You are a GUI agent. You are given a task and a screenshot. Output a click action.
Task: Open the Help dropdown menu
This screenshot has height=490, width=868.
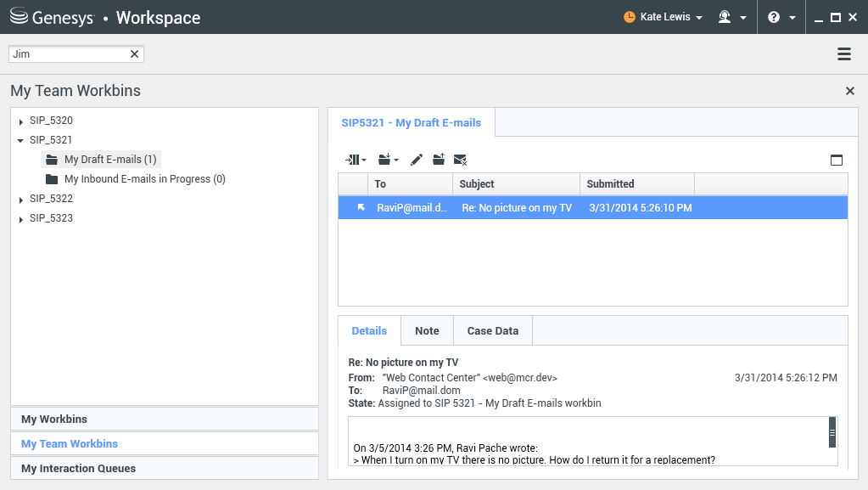(781, 17)
